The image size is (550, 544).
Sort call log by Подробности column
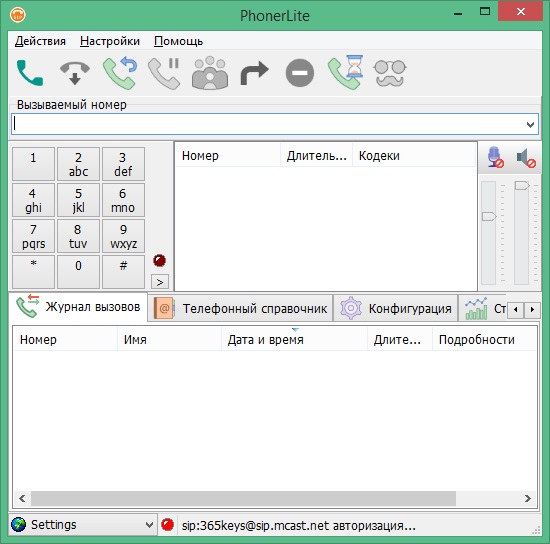[x=484, y=339]
